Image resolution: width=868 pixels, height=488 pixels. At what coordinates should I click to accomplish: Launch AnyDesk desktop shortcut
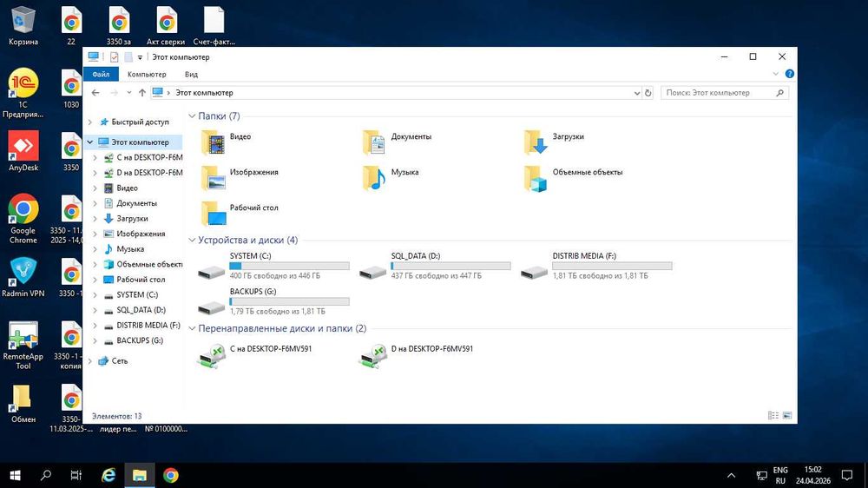tap(23, 151)
